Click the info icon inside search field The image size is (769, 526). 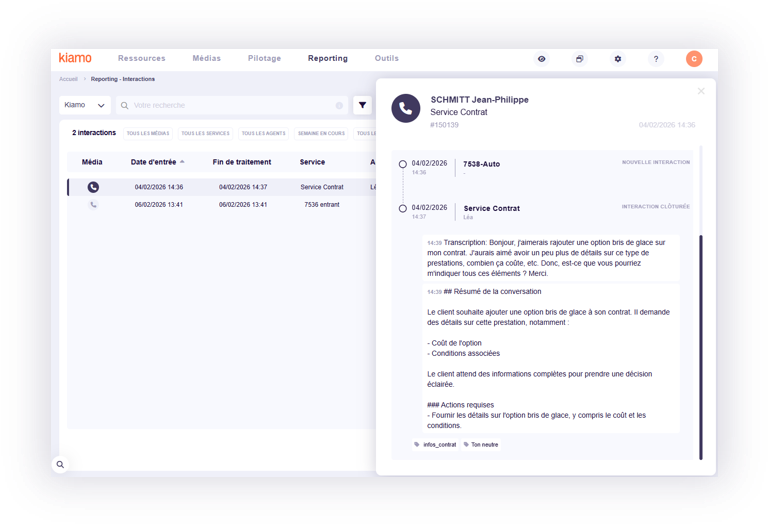click(339, 105)
